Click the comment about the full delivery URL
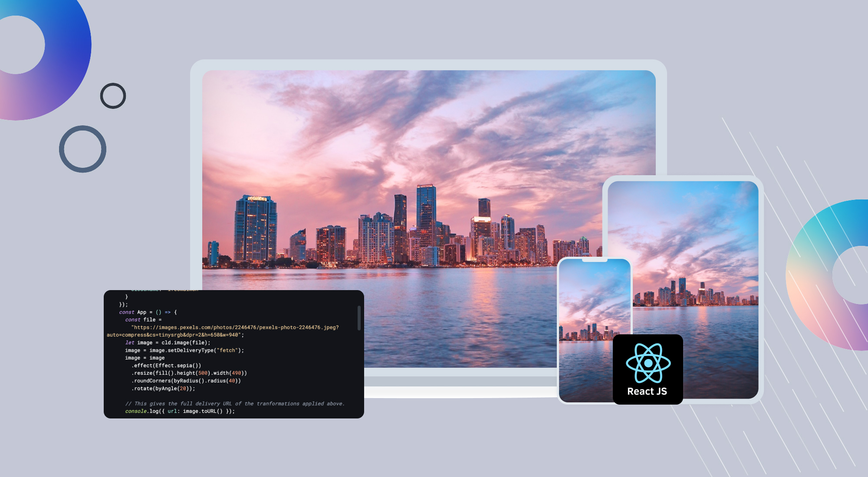This screenshot has width=868, height=477. pos(235,404)
